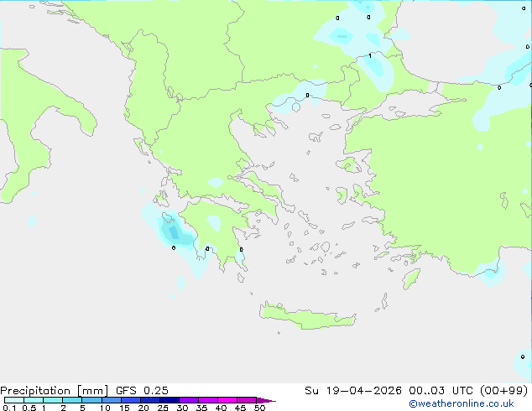Click the 5–10 mm legend swatch
This screenshot has width=532, height=411.
click(91, 400)
